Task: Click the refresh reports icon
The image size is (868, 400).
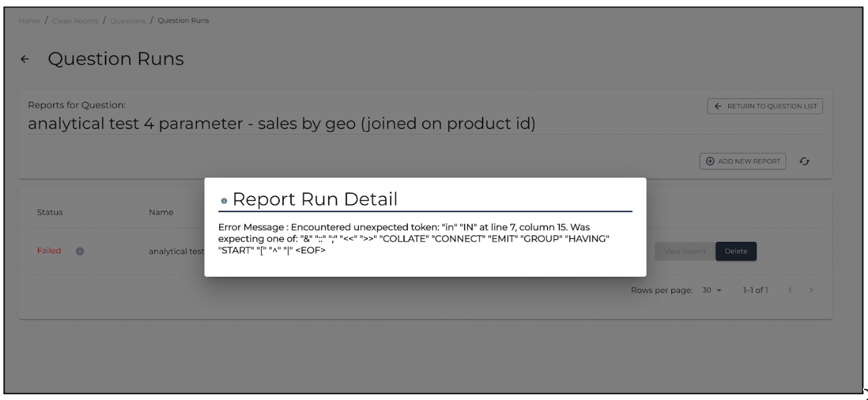Action: point(804,161)
